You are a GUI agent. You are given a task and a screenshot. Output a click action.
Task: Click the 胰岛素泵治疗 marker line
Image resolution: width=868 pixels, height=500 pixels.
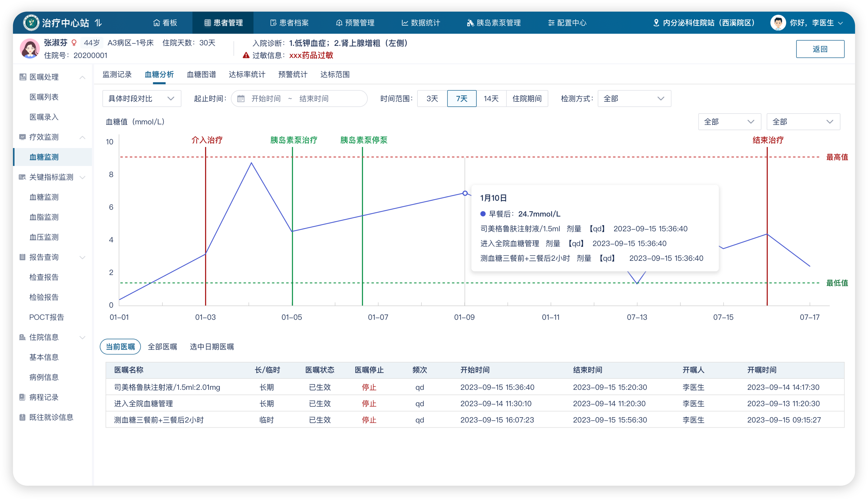click(292, 226)
